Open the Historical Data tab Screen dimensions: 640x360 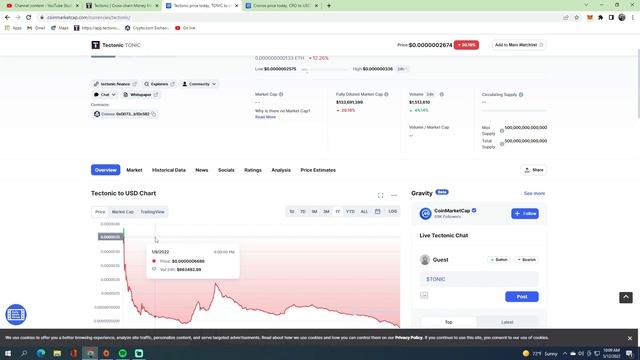tap(169, 170)
